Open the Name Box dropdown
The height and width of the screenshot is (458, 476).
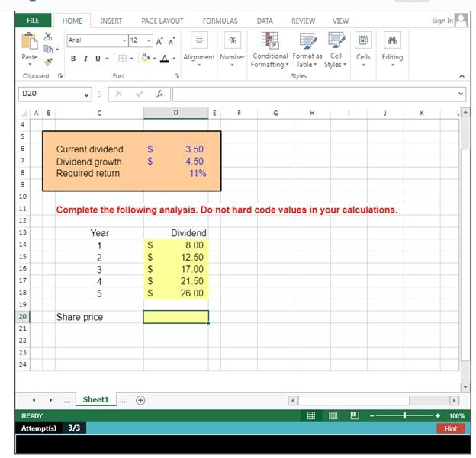click(x=86, y=95)
